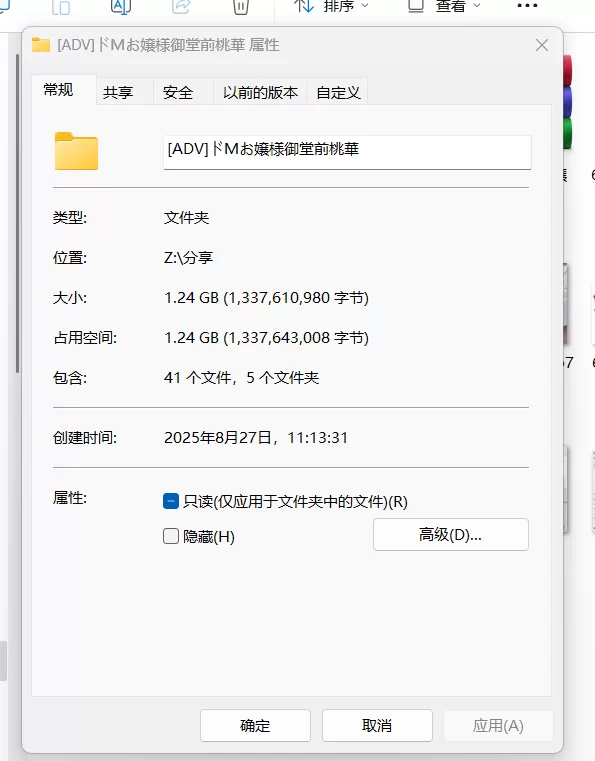This screenshot has width=595, height=761.
Task: Click the 确定 button
Action: 255,726
